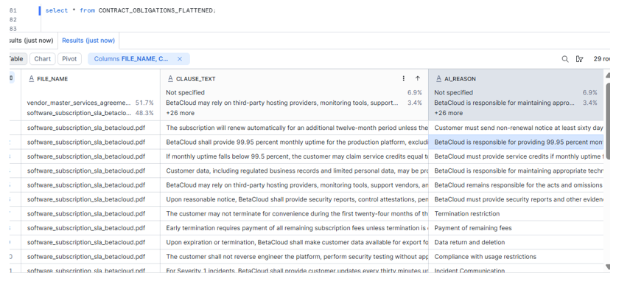
Task: Click the CLAUSE_TEXT column type icon
Action: point(170,78)
